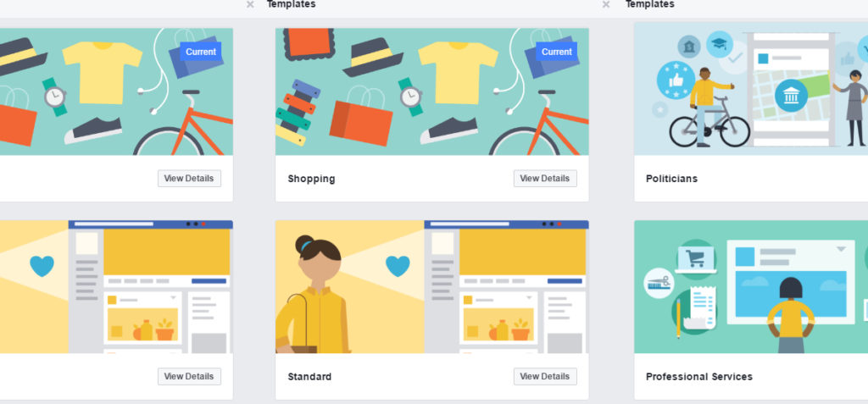
Task: Open the Professional Services template thumbnail
Action: (751, 286)
